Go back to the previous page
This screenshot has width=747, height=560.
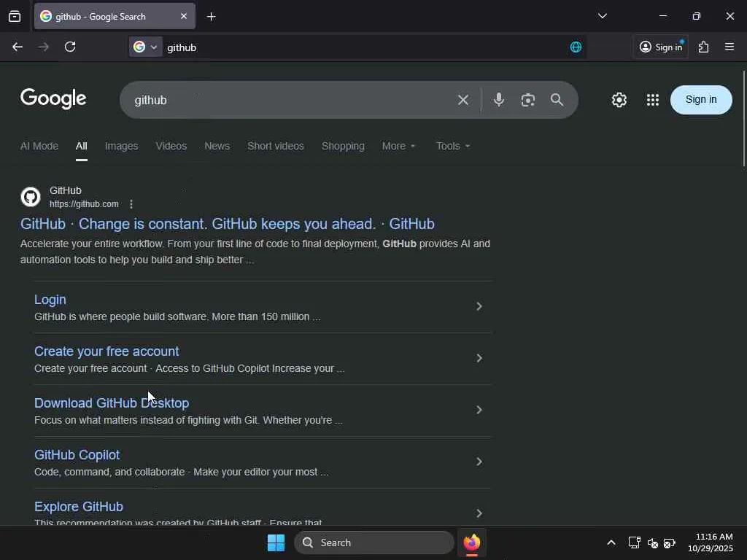pos(18,47)
